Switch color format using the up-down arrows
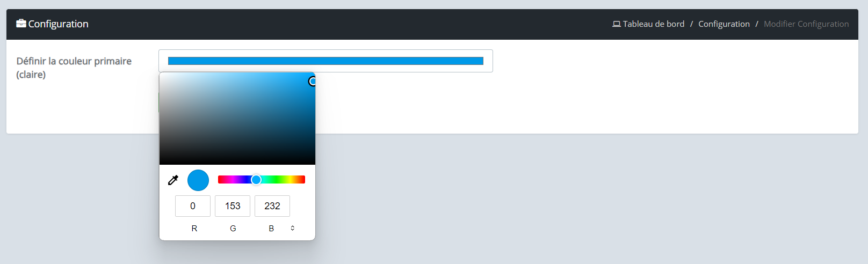Viewport: 868px width, 264px height. 293,228
